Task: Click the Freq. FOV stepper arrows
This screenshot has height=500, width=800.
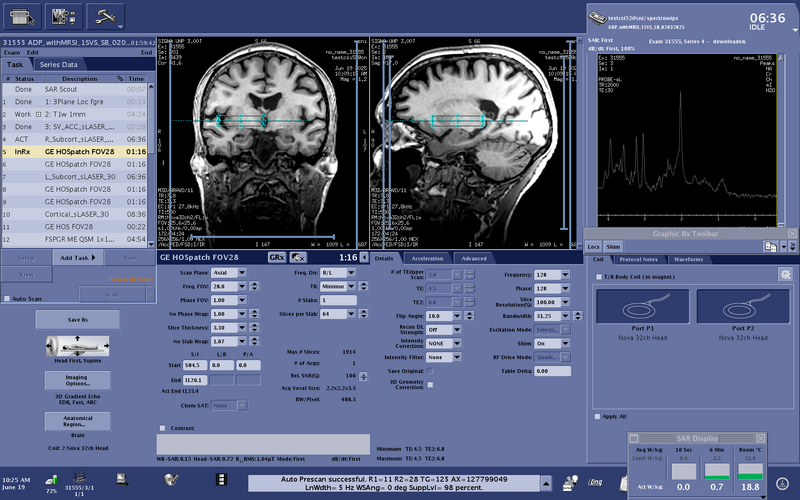Action: [255, 286]
